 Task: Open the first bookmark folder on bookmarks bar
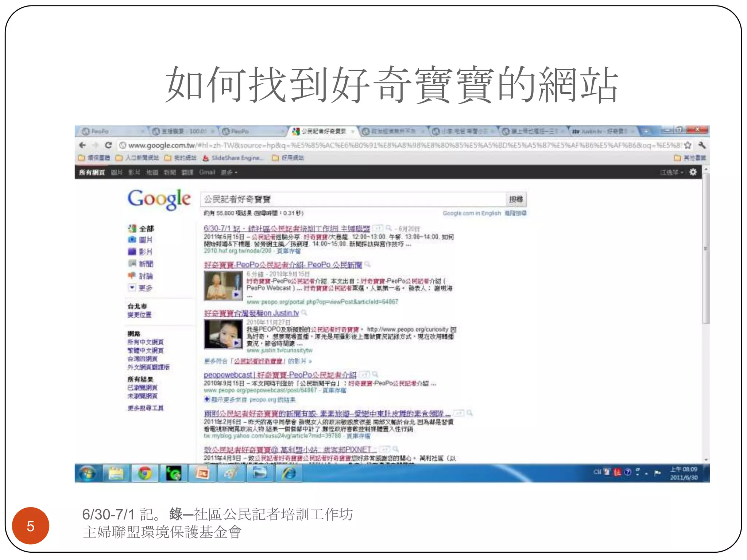[94, 158]
